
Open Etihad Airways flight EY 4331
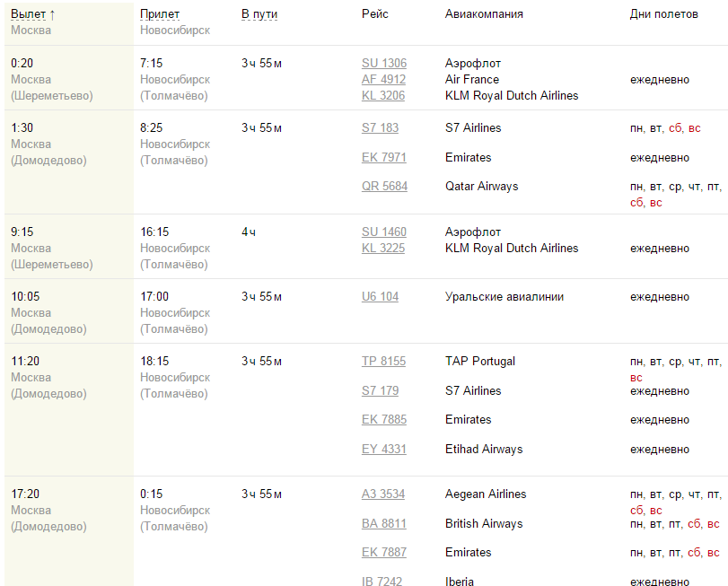pos(383,450)
